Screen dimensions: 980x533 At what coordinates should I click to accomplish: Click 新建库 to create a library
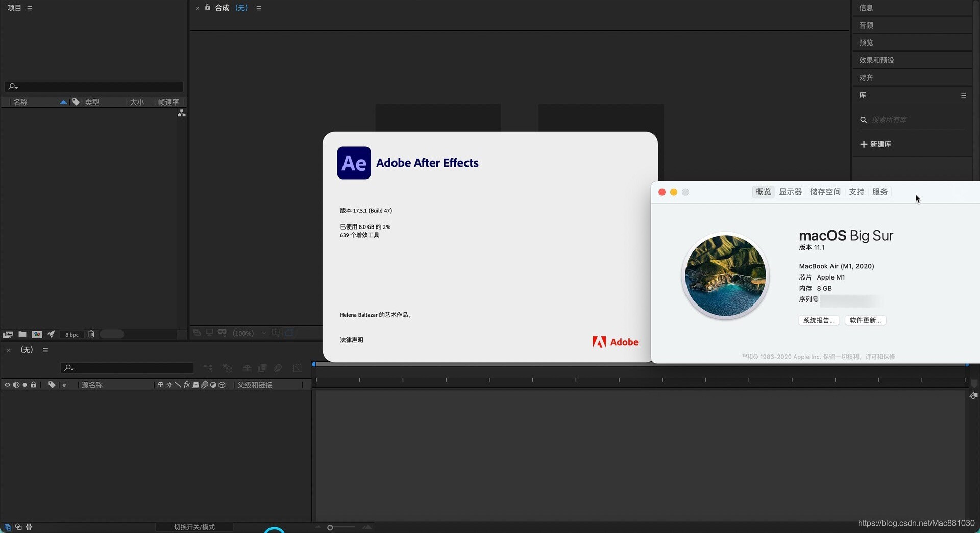click(876, 144)
